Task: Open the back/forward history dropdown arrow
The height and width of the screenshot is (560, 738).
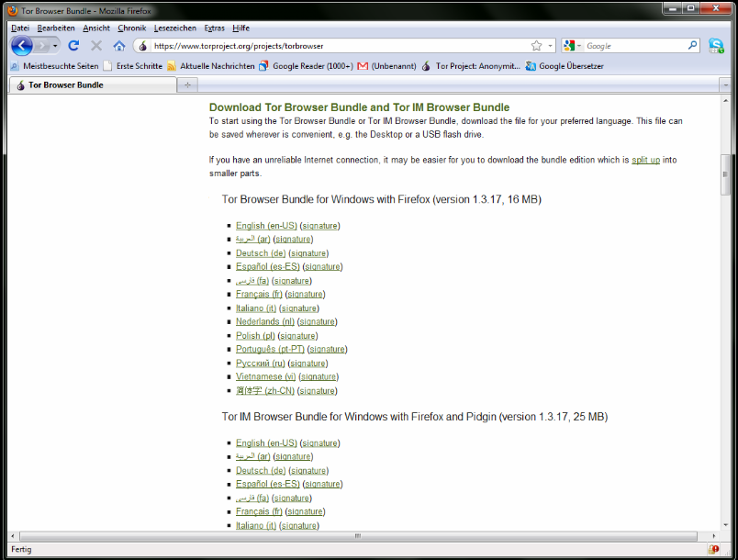Action: [x=55, y=46]
